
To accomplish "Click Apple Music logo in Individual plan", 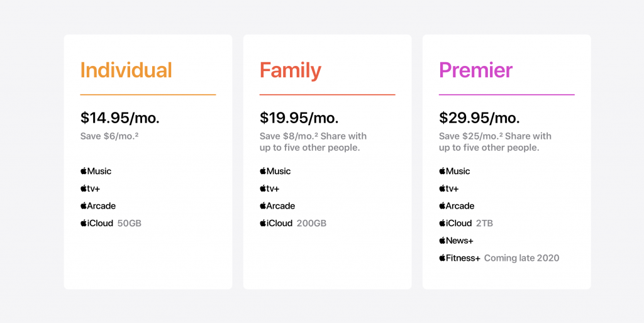I will pyautogui.click(x=96, y=171).
